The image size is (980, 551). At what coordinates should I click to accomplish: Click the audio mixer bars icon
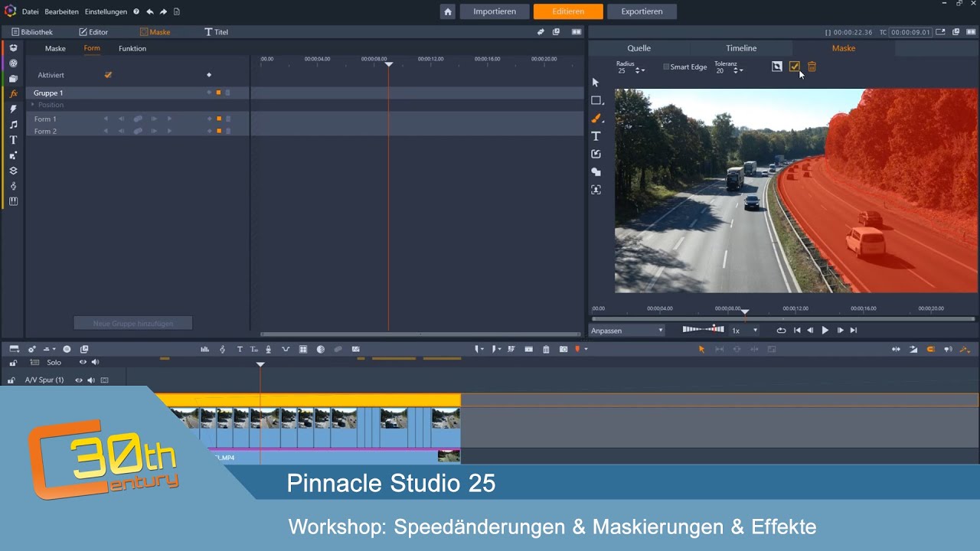[x=204, y=349]
